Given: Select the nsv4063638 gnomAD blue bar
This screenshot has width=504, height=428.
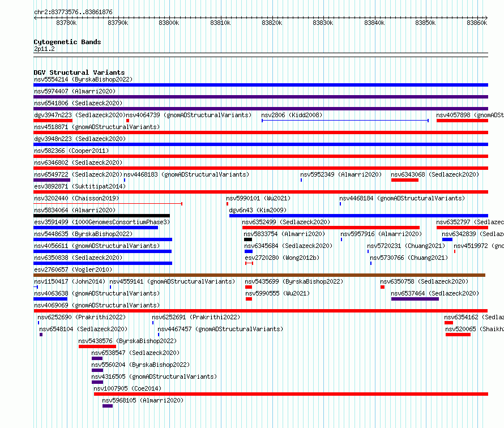Looking at the screenshot, I should [50, 299].
